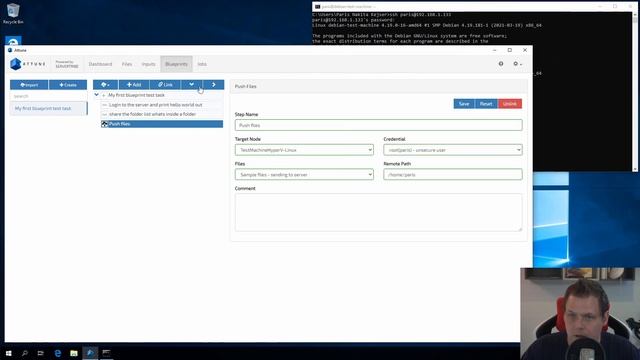Edit the Remote Path field
This screenshot has height=360, width=640.
pos(453,174)
